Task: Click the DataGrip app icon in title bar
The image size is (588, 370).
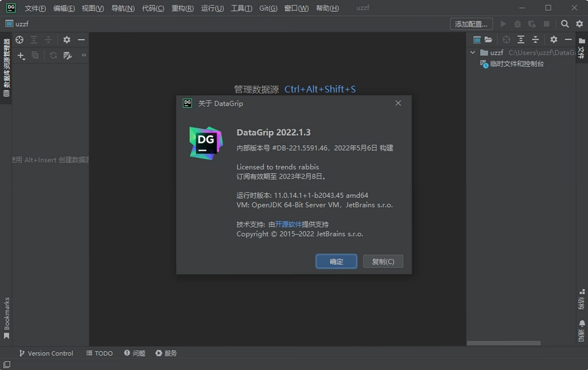Action: (x=11, y=8)
